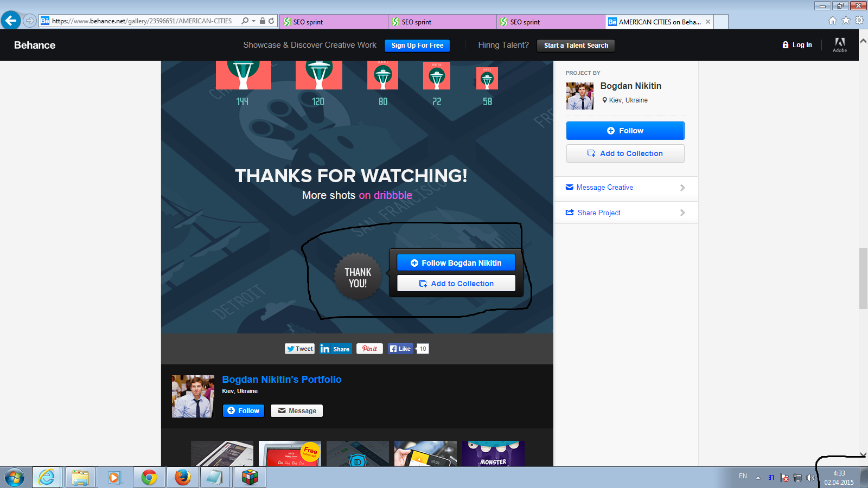This screenshot has width=868, height=488.
Task: Launch Firefox from the taskbar
Action: [182, 477]
